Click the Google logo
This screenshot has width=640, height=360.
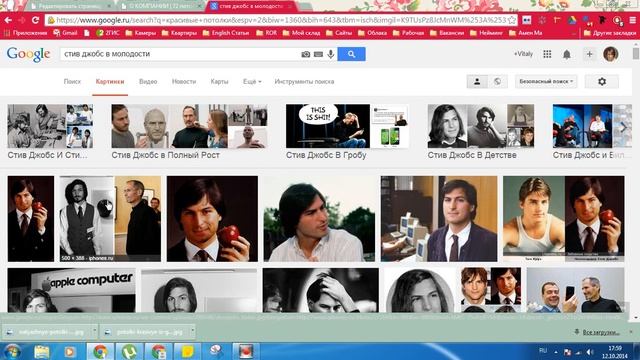coord(28,54)
